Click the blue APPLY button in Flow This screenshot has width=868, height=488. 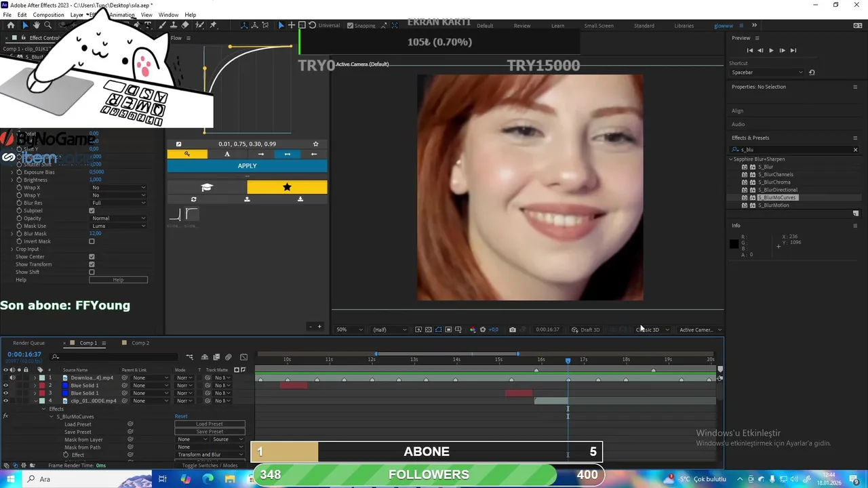247,166
